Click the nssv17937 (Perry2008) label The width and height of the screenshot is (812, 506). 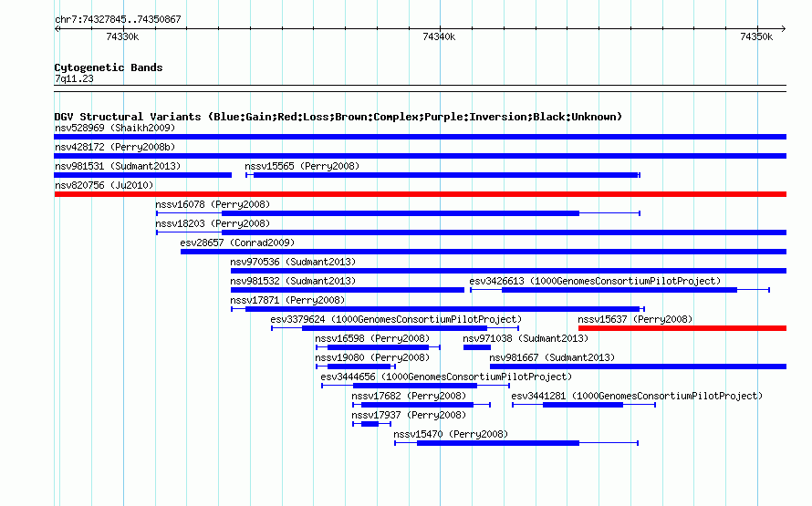409,415
